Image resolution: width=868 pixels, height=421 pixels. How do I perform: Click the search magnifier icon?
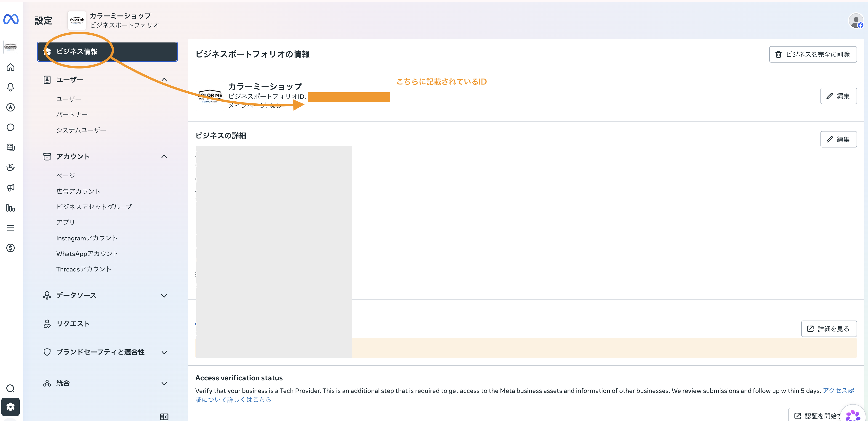pos(11,389)
